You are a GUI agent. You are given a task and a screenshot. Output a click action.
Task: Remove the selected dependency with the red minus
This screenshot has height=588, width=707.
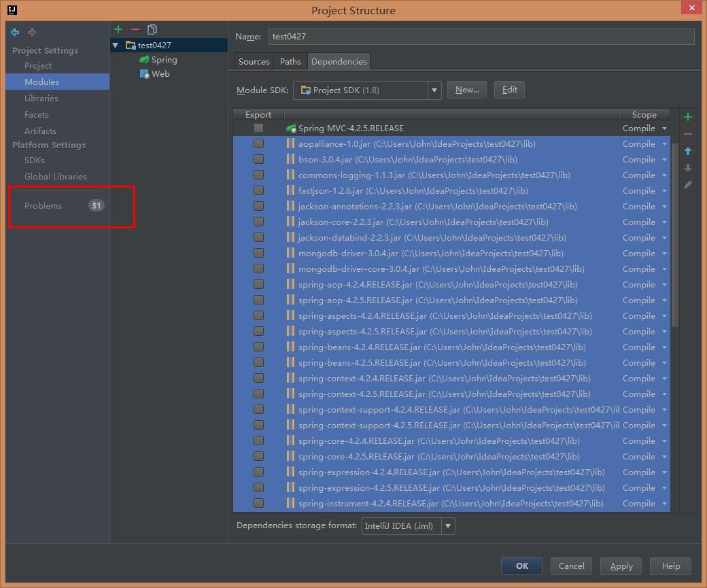coord(687,134)
